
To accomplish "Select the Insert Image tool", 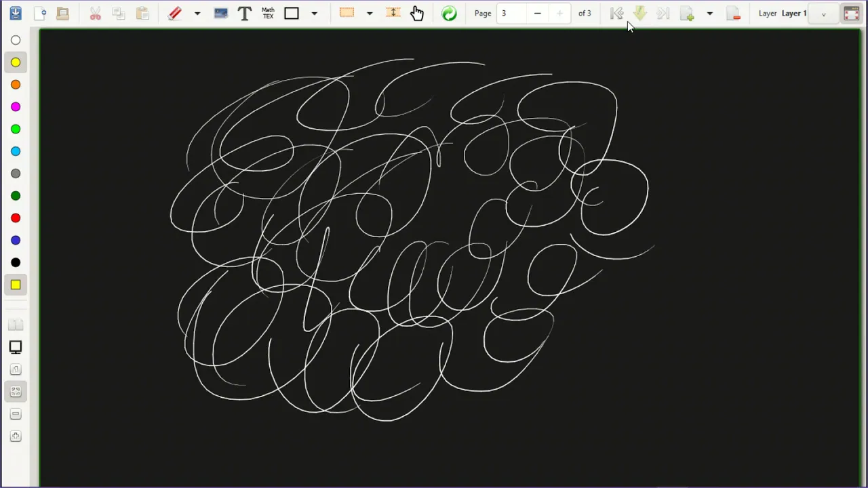I will (x=220, y=13).
